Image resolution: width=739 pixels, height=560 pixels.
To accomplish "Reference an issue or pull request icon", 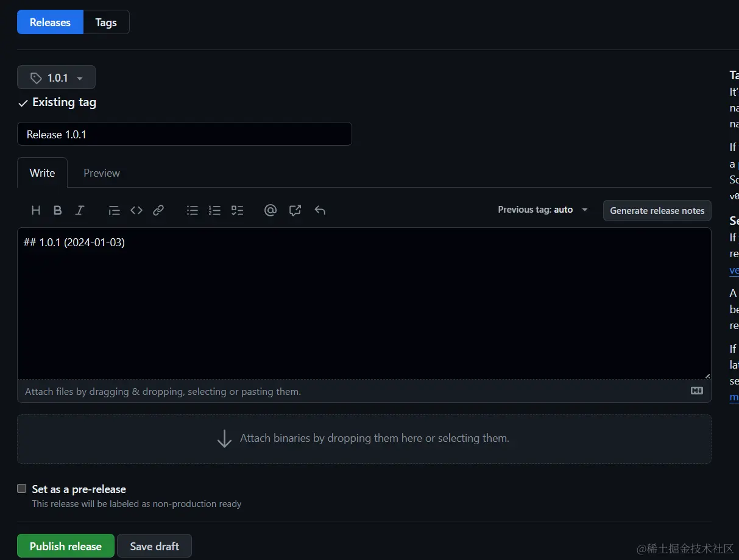I will [x=295, y=210].
